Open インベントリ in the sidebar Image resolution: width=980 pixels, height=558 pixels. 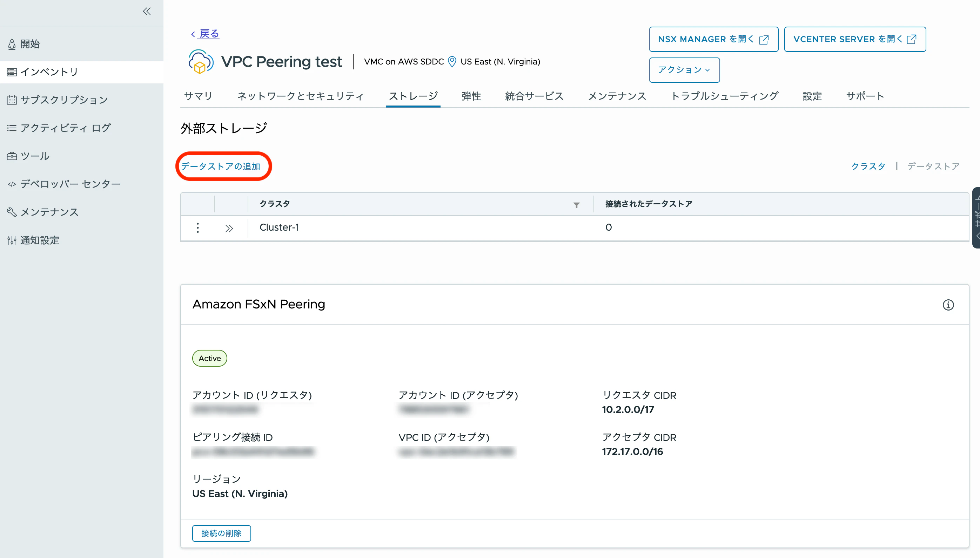pos(49,72)
